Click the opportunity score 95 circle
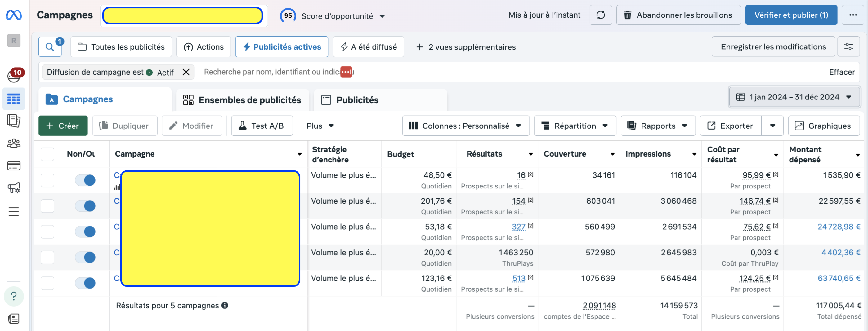Screen dimensions: 868x331 (288, 15)
